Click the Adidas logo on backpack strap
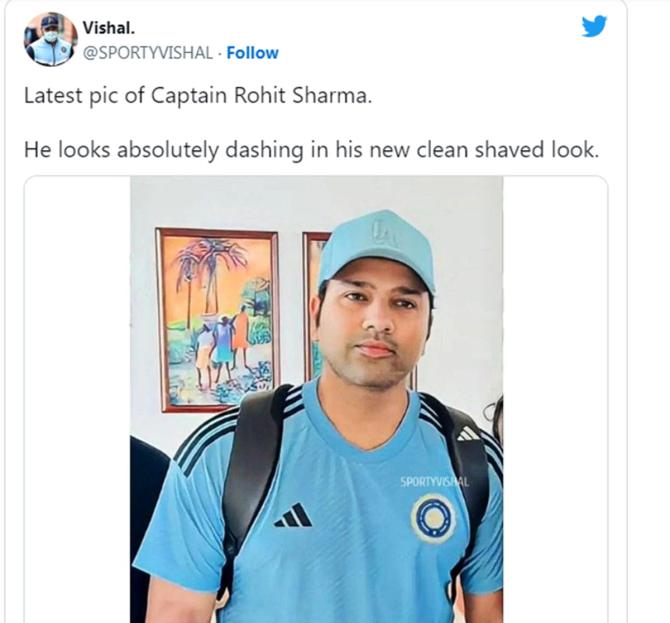 click(469, 434)
